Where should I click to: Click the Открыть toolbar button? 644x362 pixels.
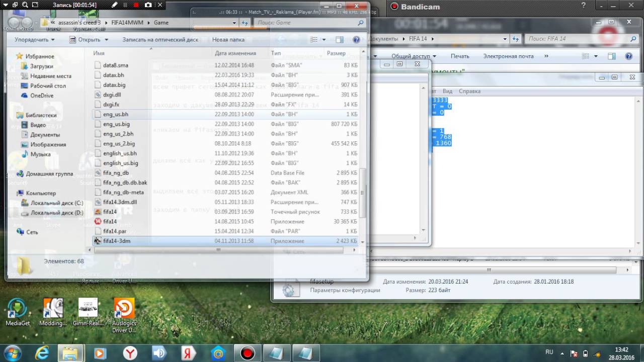(x=86, y=40)
